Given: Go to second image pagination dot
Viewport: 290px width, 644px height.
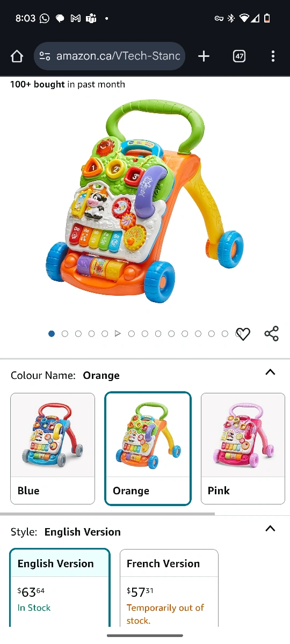Looking at the screenshot, I should tap(65, 334).
